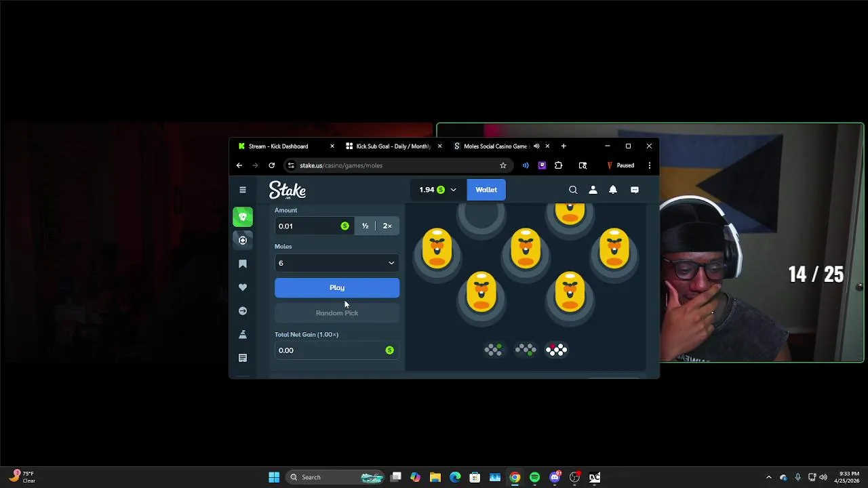Switch to the Stream - Kick Dashboard tab
The image size is (868, 488).
click(278, 146)
